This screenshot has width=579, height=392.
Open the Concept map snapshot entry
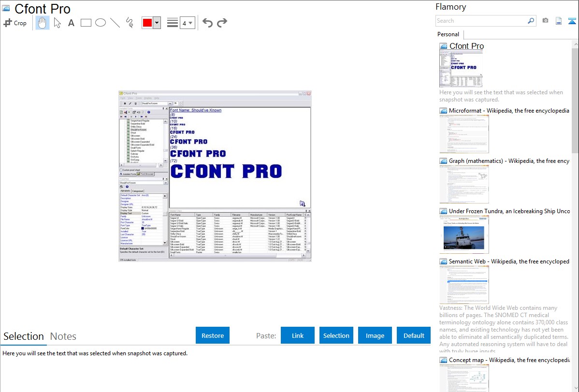(x=509, y=360)
